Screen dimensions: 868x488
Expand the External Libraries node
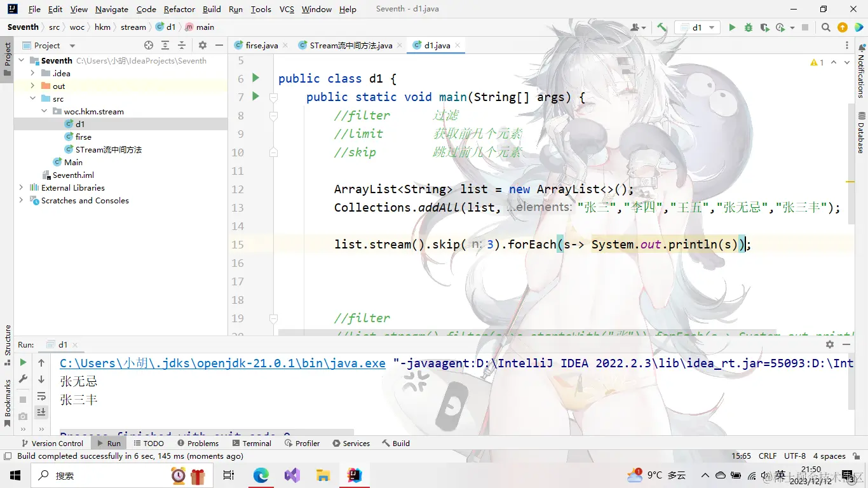pos(22,187)
